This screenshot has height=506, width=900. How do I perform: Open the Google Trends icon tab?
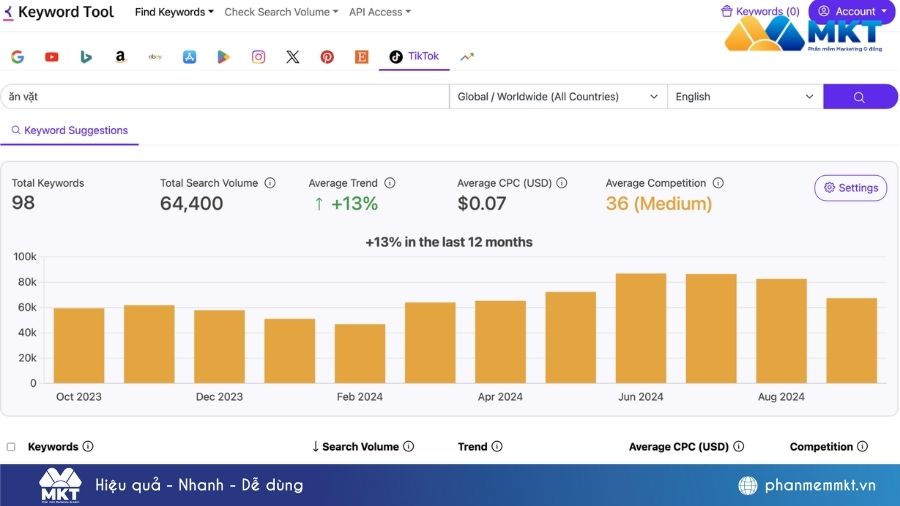(467, 57)
